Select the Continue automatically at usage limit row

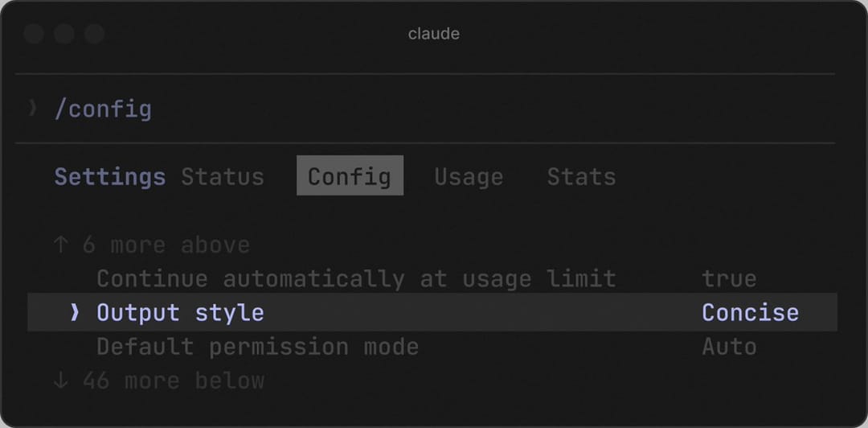pyautogui.click(x=432, y=279)
